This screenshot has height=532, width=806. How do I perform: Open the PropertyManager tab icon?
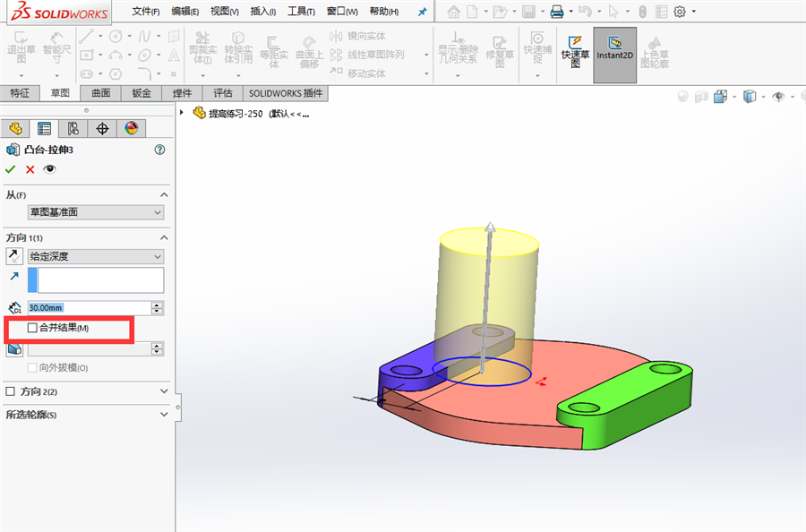(x=44, y=128)
